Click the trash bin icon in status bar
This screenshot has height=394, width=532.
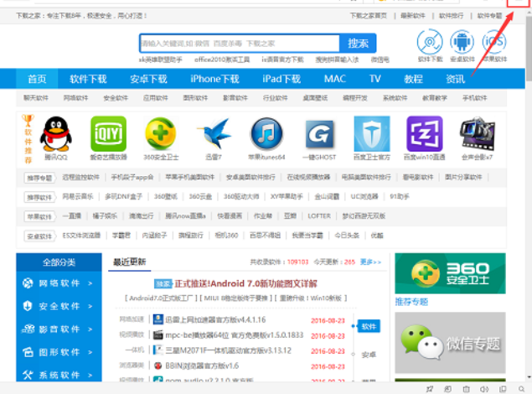pyautogui.click(x=466, y=389)
